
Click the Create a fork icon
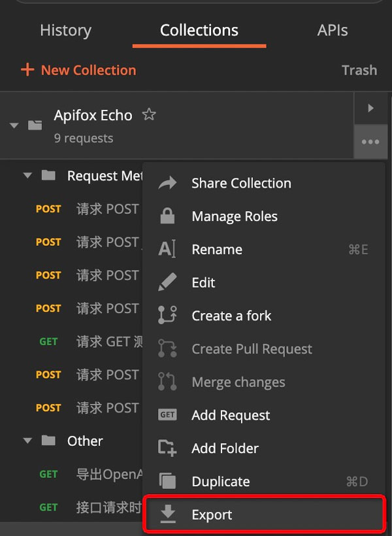[168, 316]
